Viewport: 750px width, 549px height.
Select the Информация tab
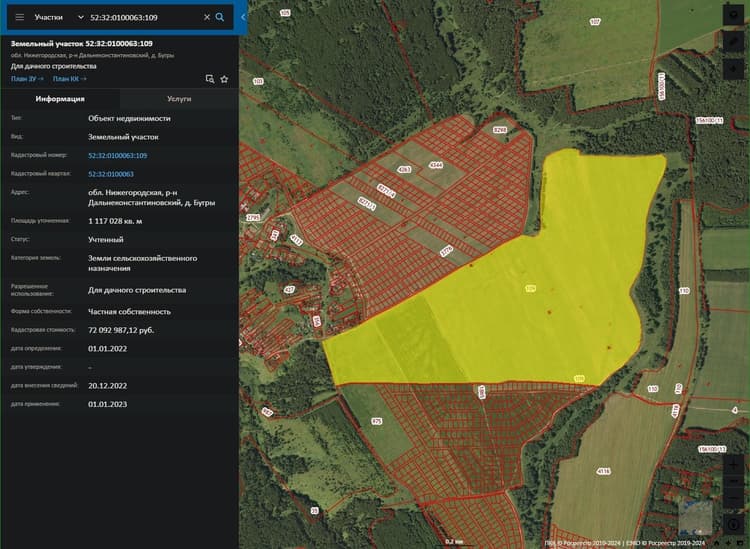click(60, 99)
